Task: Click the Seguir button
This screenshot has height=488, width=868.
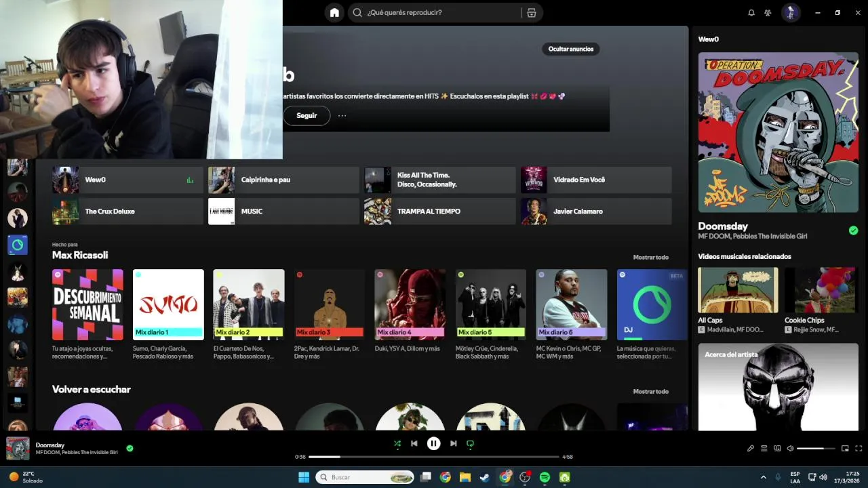Action: point(307,115)
